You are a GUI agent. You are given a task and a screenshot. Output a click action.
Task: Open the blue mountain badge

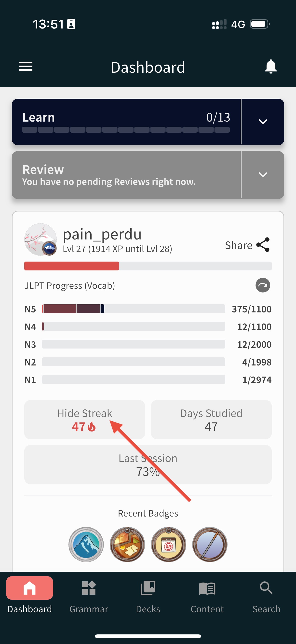(x=86, y=544)
